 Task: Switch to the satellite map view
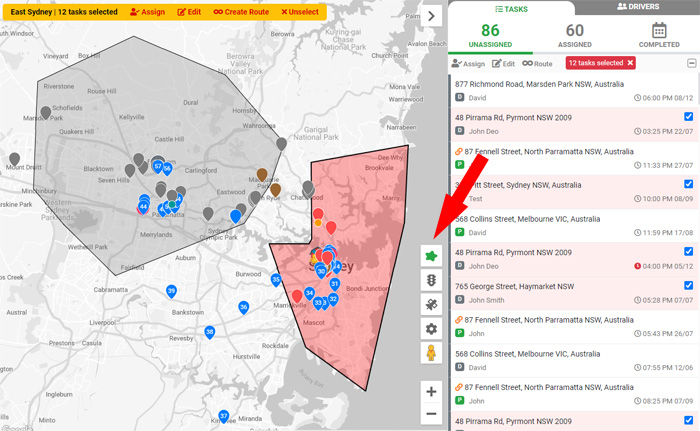(431, 305)
